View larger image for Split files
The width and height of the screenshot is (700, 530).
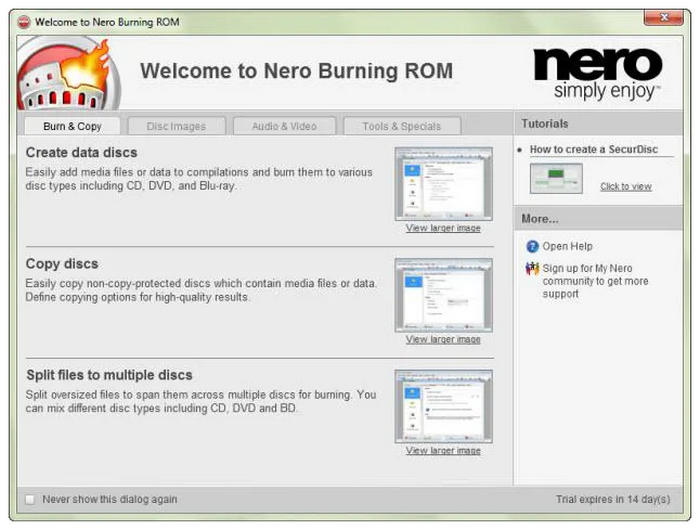click(443, 451)
